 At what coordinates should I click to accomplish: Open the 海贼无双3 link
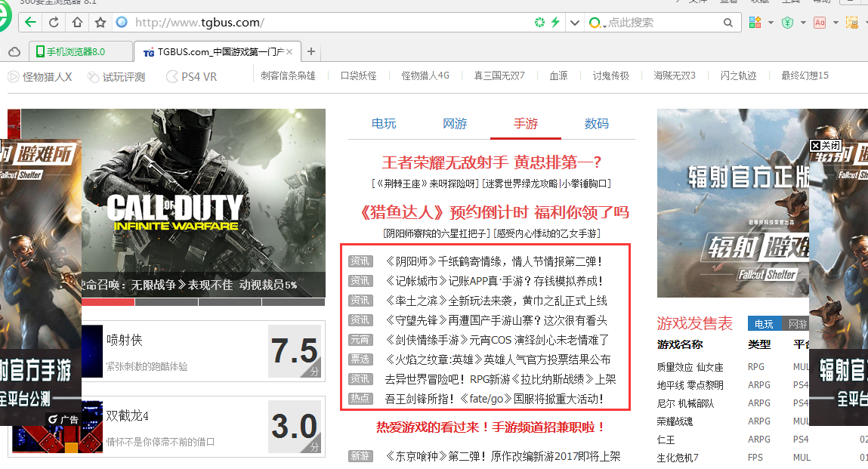coord(675,76)
